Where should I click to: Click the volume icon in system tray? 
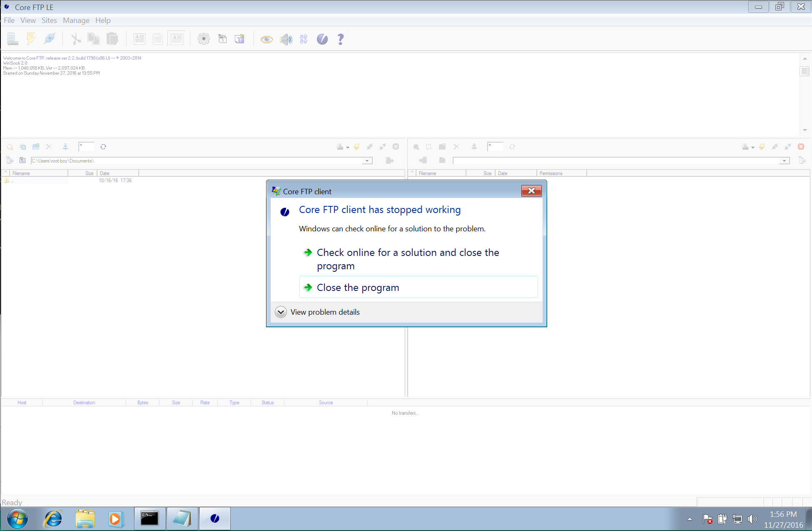click(752, 519)
